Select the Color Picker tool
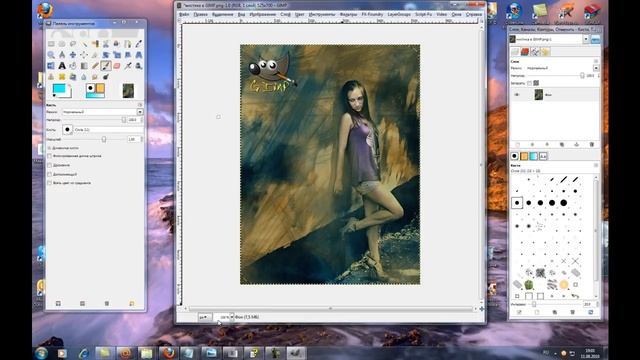This screenshot has width=640, height=360. pos(139,44)
